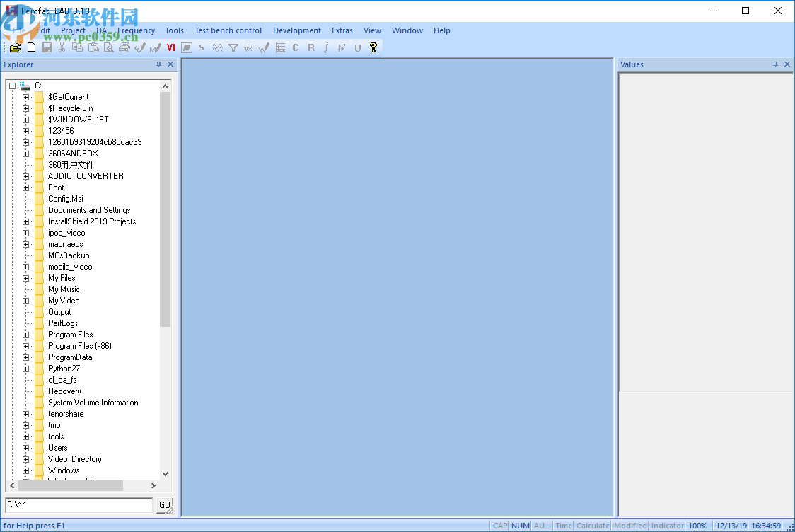Screen dimensions: 795x532
Task: Click the Save diskette icon
Action: coord(47,47)
